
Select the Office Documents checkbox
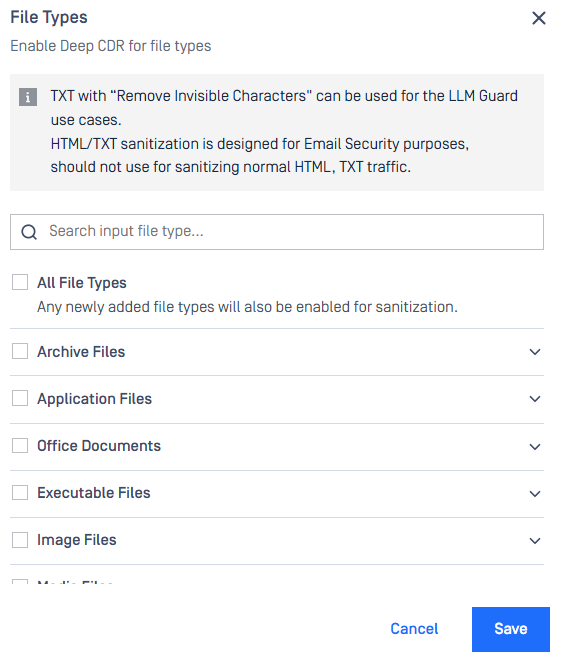[x=20, y=445]
